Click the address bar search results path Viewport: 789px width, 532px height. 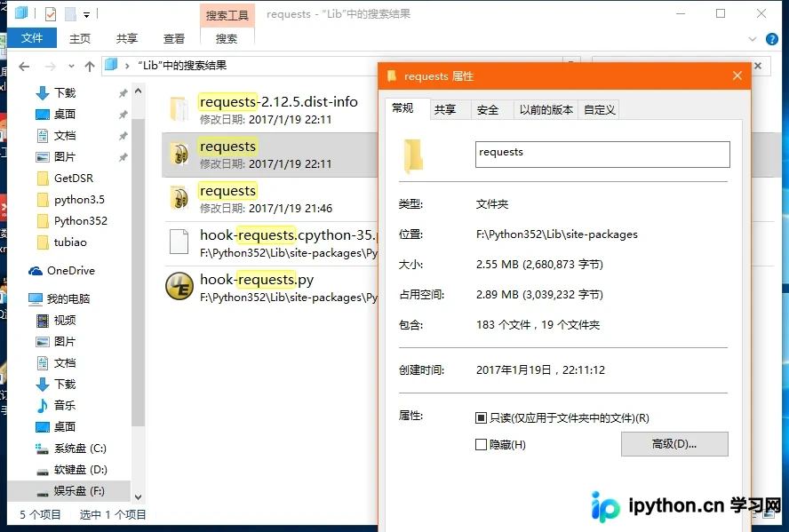point(182,66)
